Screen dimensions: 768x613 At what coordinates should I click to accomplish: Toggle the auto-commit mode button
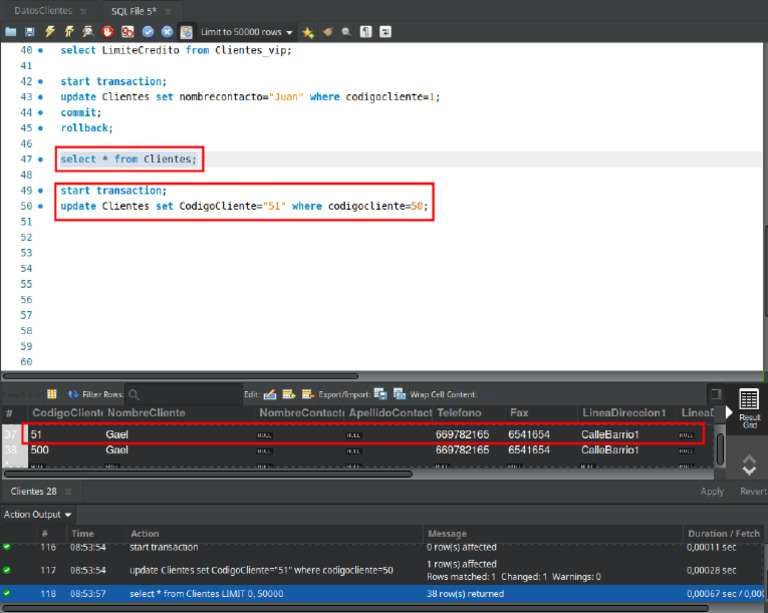click(186, 32)
